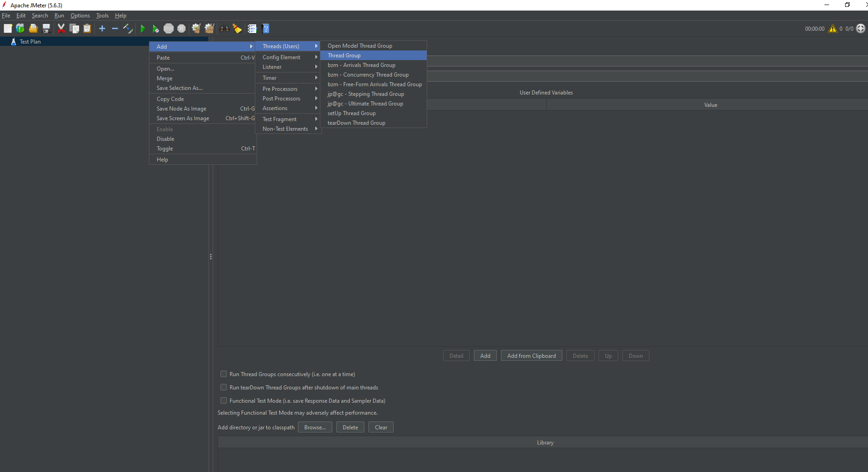
Task: Click the Cut scissors icon
Action: pos(61,28)
